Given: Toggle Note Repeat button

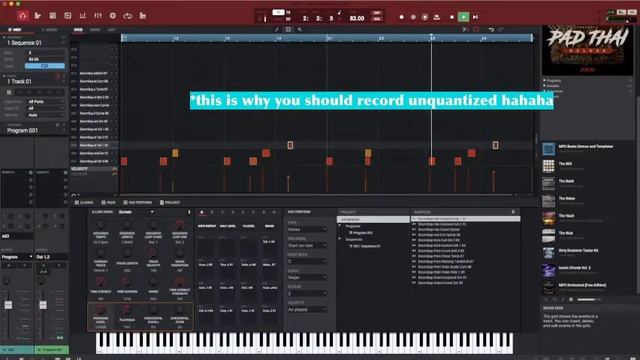Looking at the screenshot, I should (x=207, y=226).
